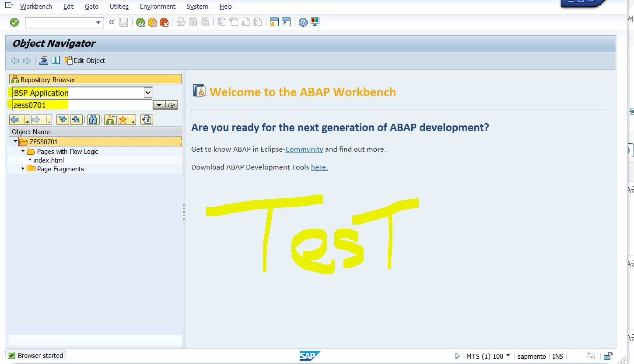Open the SAP menu icon left of Workbench
This screenshot has width=634, height=364.
(9, 6)
